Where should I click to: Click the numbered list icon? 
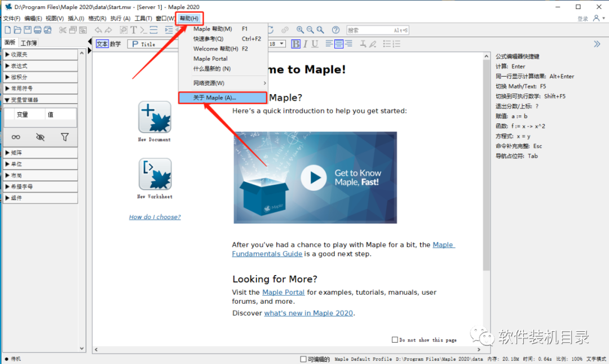coord(396,44)
